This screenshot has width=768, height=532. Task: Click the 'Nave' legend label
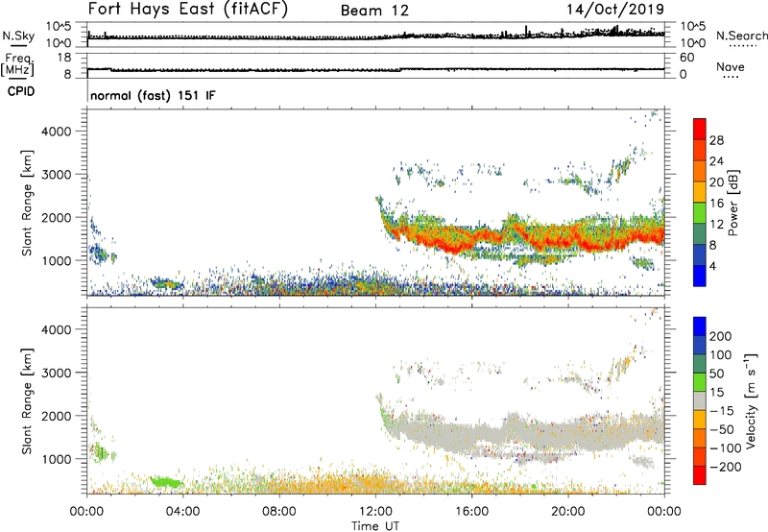point(731,66)
